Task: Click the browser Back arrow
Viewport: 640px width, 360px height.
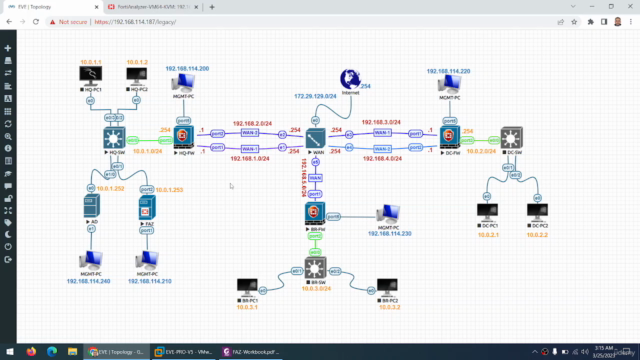Action: click(9, 22)
